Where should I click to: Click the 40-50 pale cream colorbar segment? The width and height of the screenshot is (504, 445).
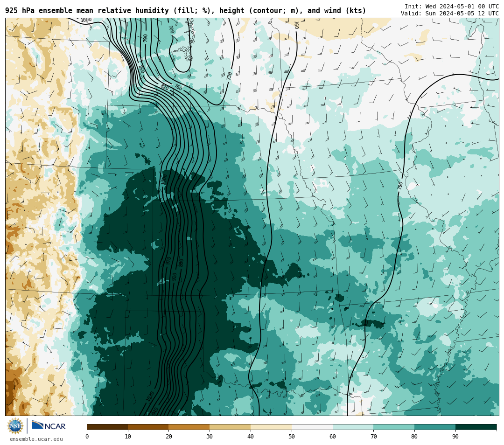271,427
